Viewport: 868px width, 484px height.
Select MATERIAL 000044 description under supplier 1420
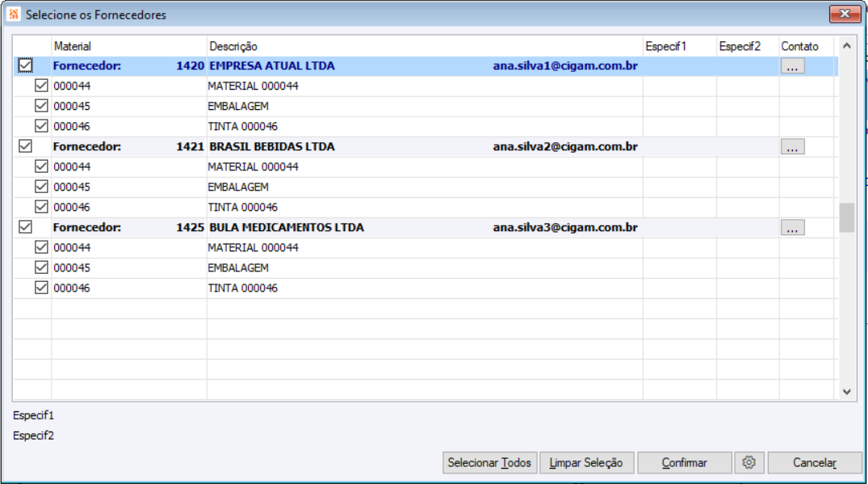point(253,86)
